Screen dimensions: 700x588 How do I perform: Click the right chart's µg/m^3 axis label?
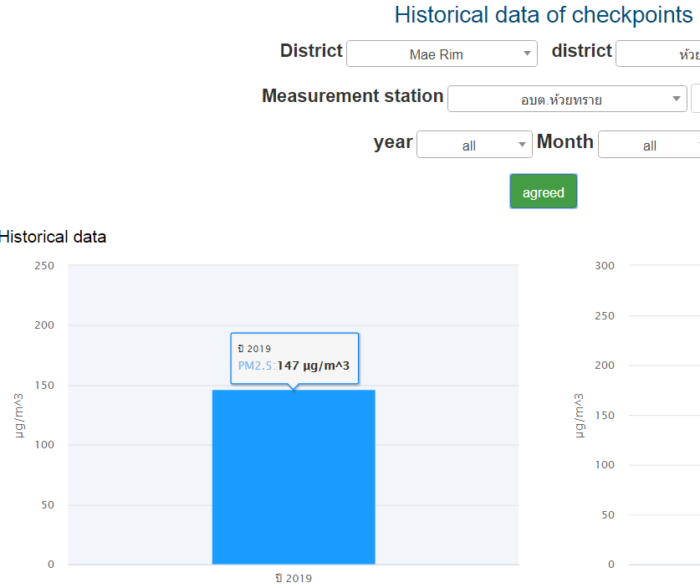(x=580, y=415)
